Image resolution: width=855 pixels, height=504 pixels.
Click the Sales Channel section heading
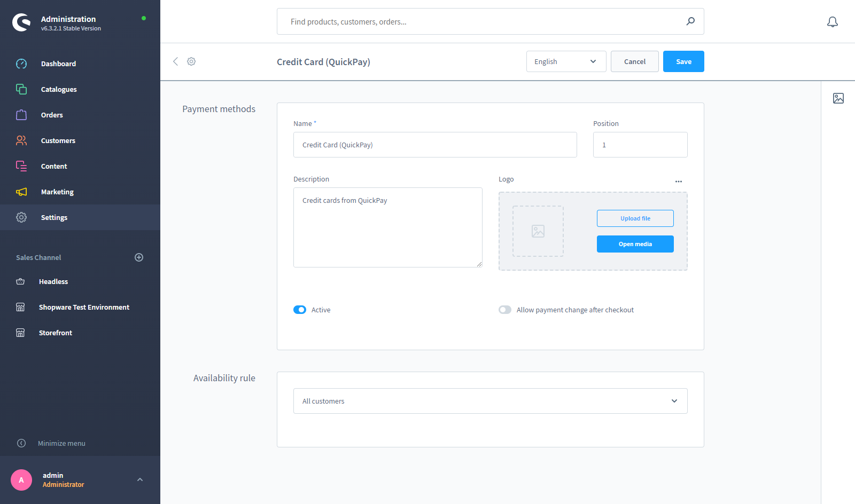(38, 257)
